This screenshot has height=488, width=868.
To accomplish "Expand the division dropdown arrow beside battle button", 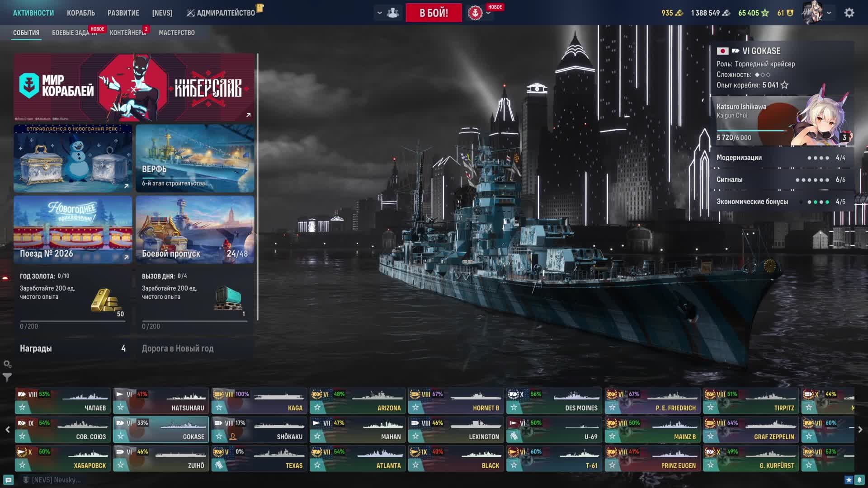I will tap(379, 13).
